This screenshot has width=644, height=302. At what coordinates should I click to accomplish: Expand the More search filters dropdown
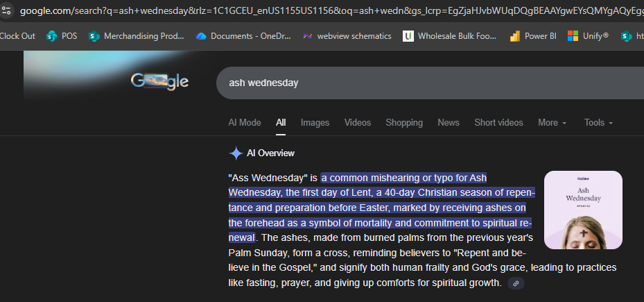(x=552, y=123)
